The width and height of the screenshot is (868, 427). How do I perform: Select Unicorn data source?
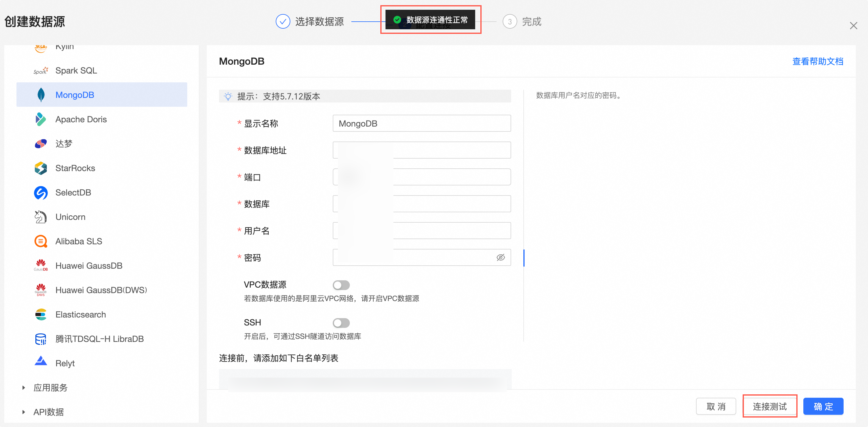(x=102, y=217)
